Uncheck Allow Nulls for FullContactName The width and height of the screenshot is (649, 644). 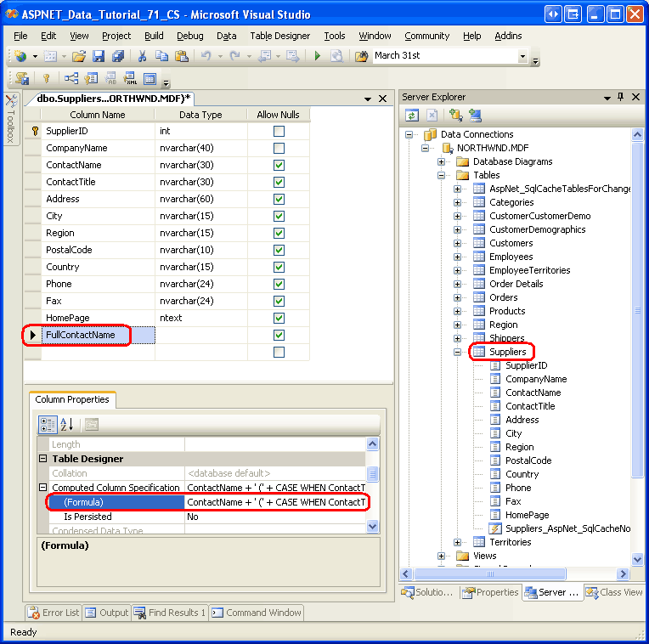[279, 335]
